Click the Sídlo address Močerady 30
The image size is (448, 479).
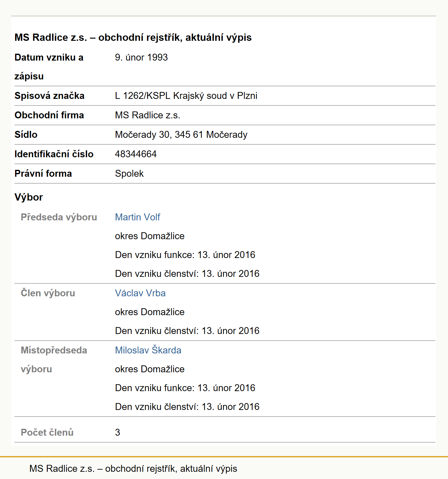181,134
